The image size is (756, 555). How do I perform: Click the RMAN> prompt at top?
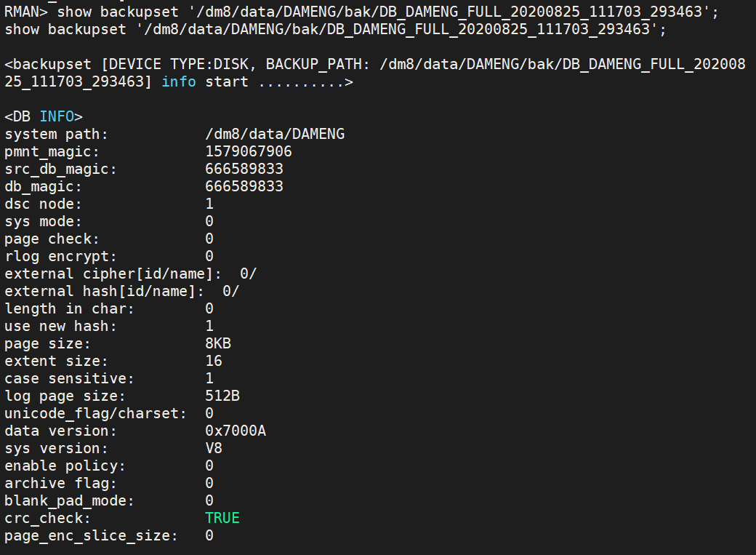(26, 12)
